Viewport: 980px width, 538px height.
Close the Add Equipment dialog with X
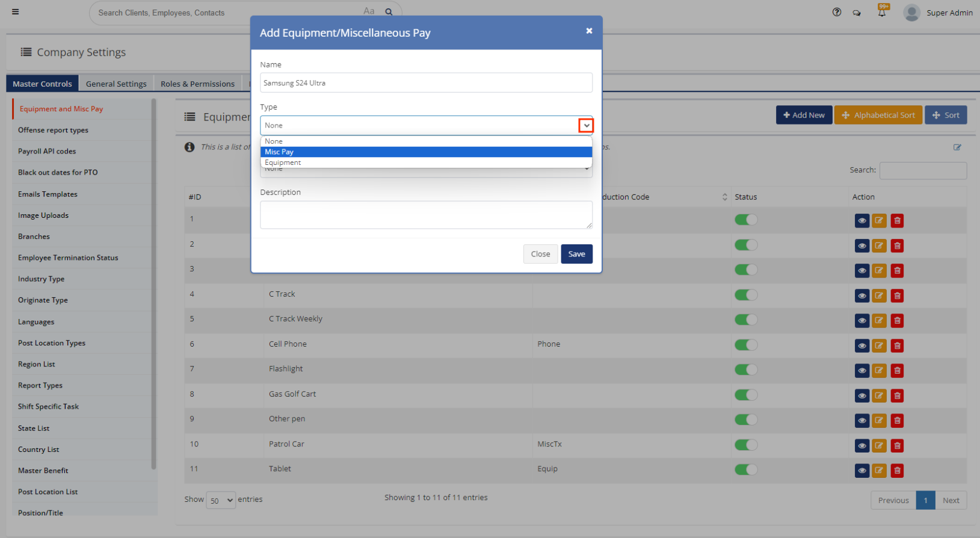click(589, 31)
